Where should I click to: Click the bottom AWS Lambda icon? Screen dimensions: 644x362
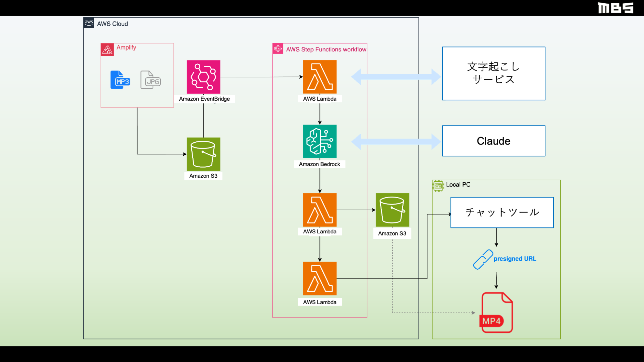[x=320, y=278]
